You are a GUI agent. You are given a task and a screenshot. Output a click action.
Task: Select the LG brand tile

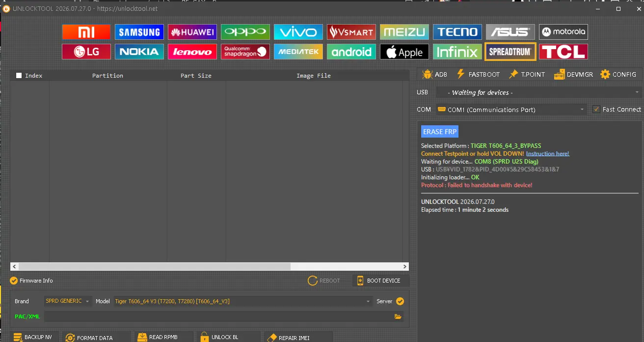(x=86, y=52)
